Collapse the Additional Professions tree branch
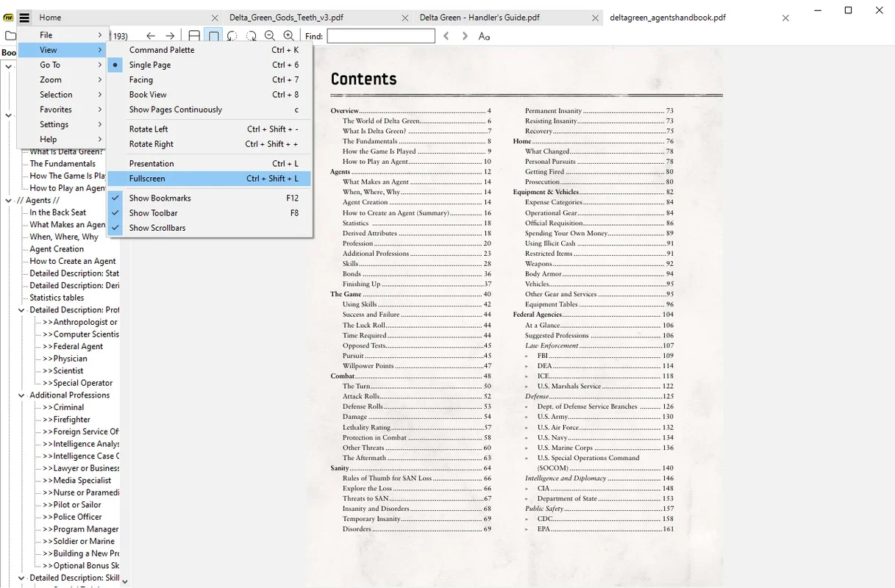Image resolution: width=895 pixels, height=588 pixels. pyautogui.click(x=21, y=395)
